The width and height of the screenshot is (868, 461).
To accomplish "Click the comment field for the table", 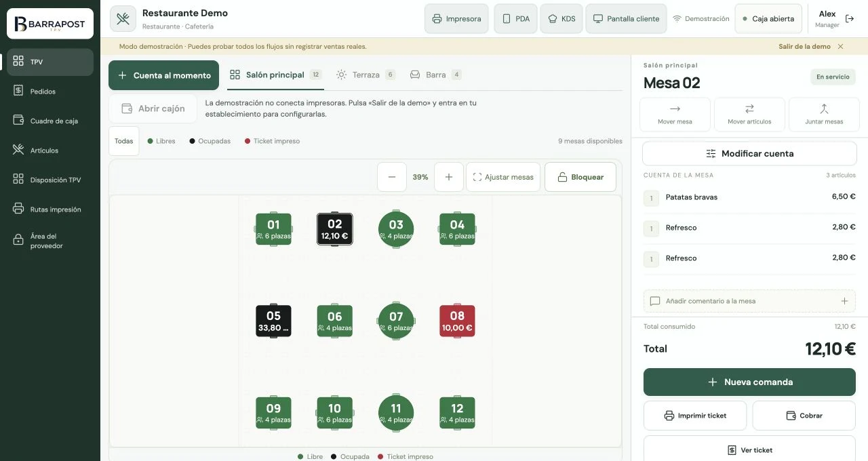I will 749,301.
